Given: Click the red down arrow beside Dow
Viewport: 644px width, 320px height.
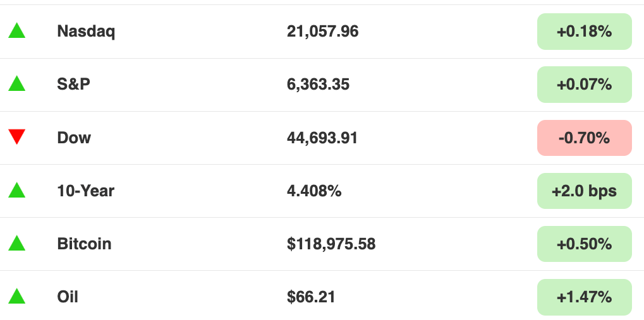Looking at the screenshot, I should click(17, 136).
